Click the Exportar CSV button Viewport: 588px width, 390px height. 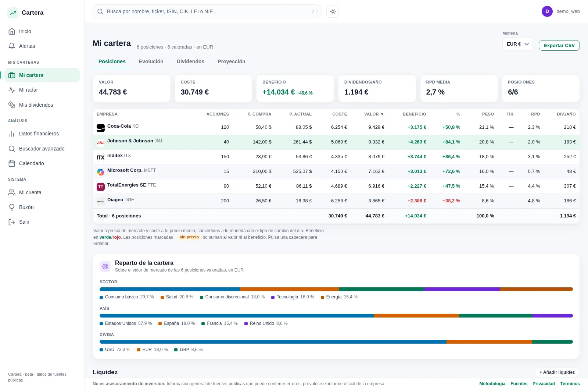click(559, 45)
